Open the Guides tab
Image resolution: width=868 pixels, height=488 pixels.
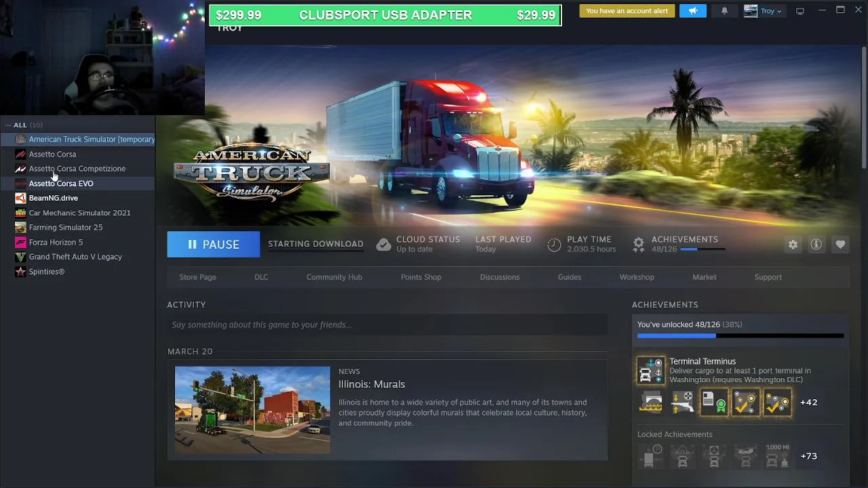point(570,277)
